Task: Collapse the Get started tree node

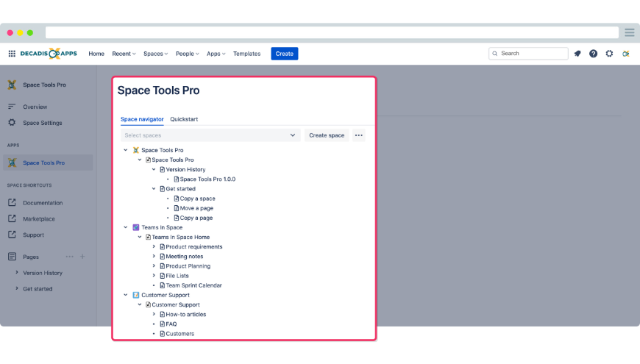Action: (154, 188)
